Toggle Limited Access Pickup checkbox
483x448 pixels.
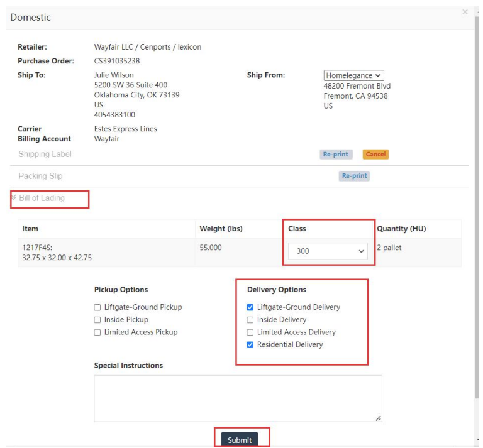pos(97,332)
